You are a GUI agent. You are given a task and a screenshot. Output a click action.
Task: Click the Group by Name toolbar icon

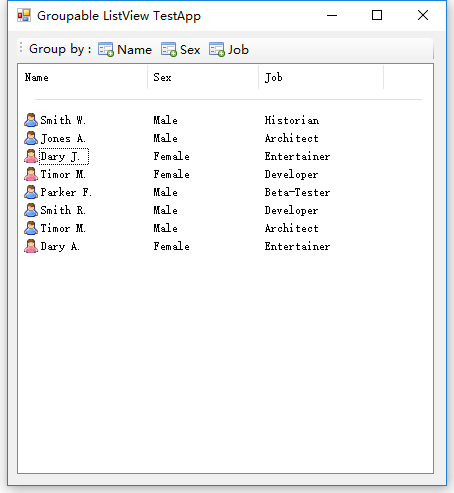click(x=106, y=50)
